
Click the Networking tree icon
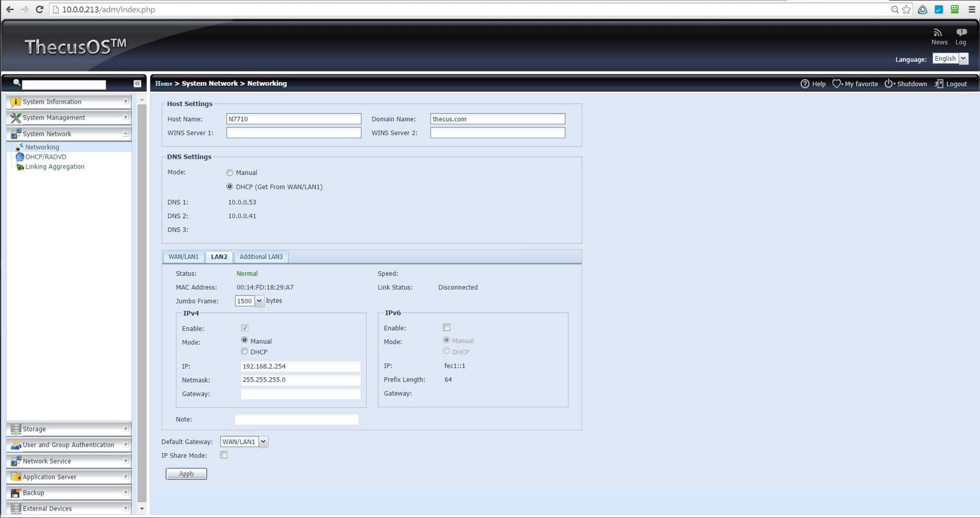(20, 147)
